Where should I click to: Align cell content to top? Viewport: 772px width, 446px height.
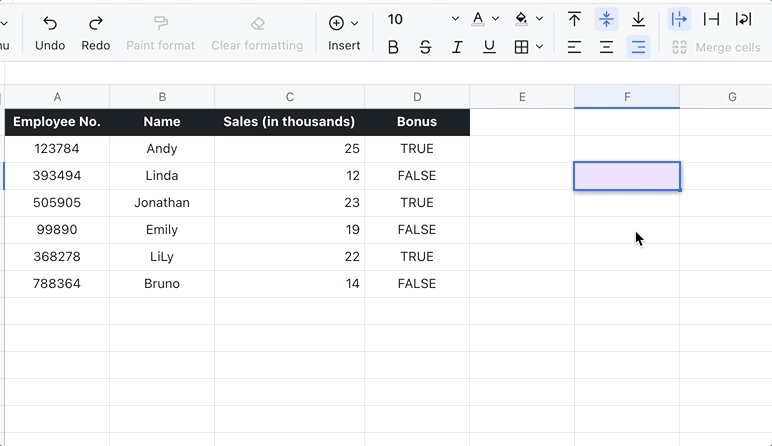574,19
